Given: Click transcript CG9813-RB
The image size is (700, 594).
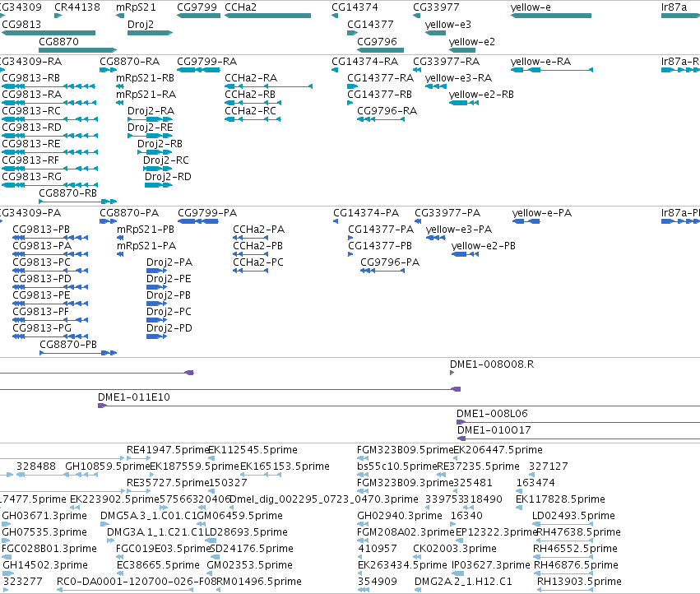Looking at the screenshot, I should click(x=49, y=86).
